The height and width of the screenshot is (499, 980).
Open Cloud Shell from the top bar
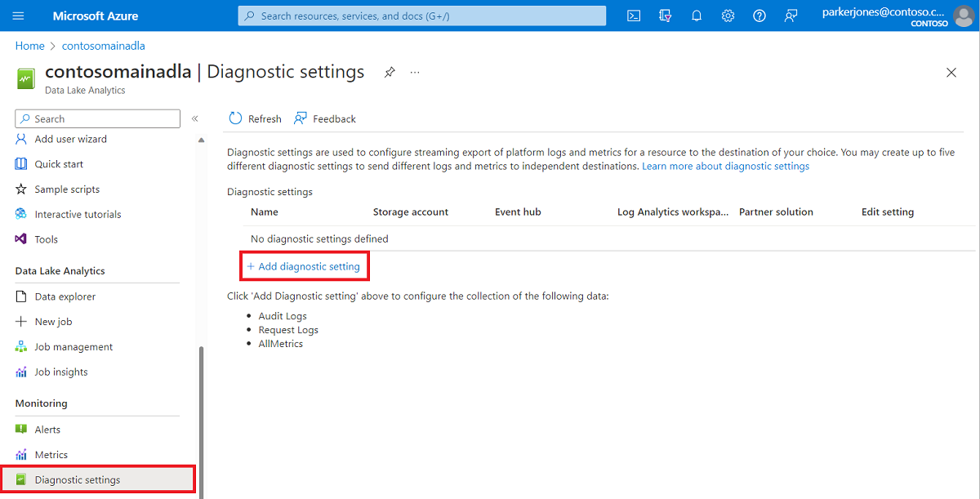click(633, 16)
